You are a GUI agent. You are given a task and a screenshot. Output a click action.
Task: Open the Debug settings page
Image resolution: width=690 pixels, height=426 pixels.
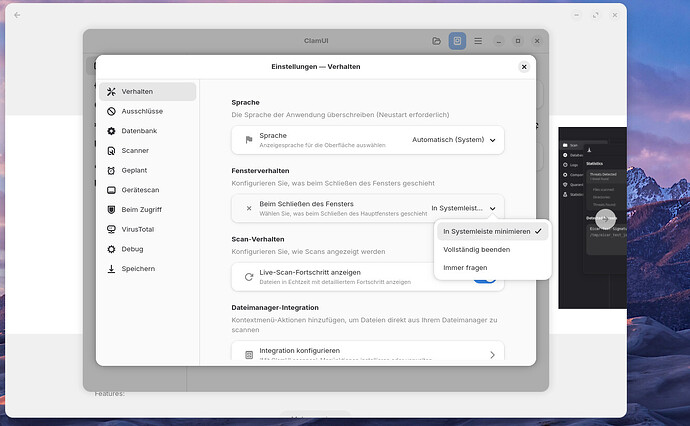pos(147,249)
